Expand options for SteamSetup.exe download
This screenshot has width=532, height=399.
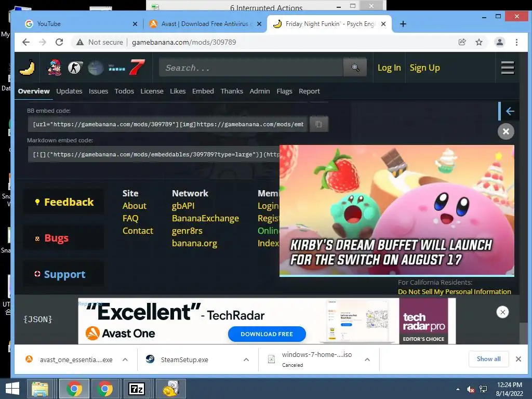[x=246, y=360]
